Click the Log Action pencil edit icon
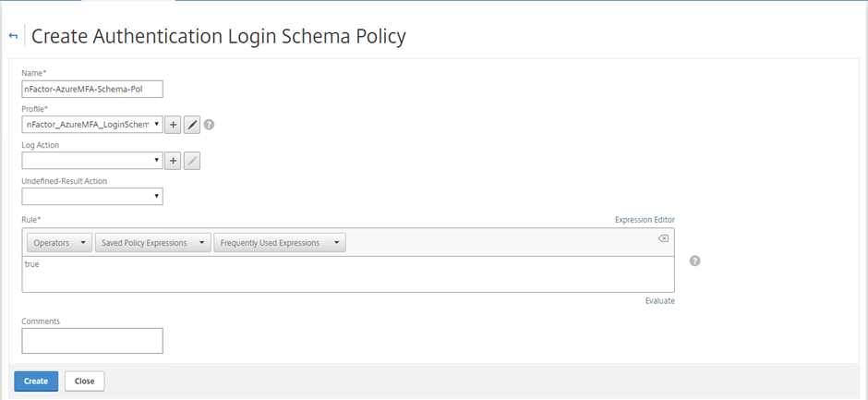Viewport: 868px width, 400px height. click(191, 161)
